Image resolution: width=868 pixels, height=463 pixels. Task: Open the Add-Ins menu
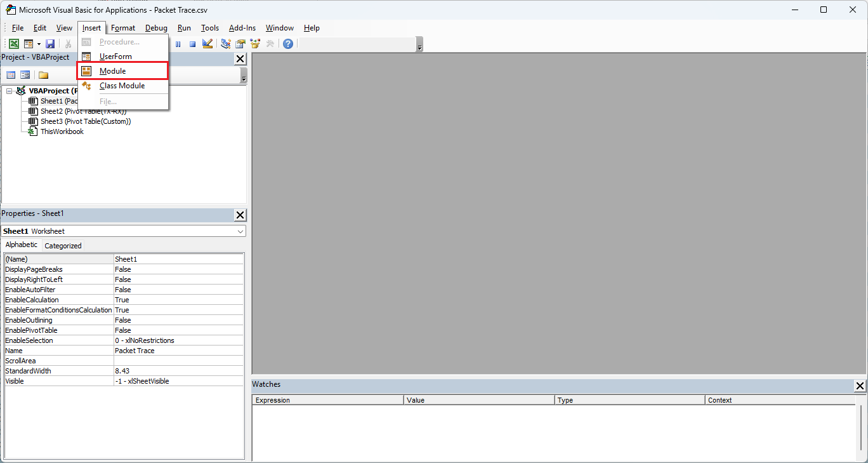click(x=242, y=28)
